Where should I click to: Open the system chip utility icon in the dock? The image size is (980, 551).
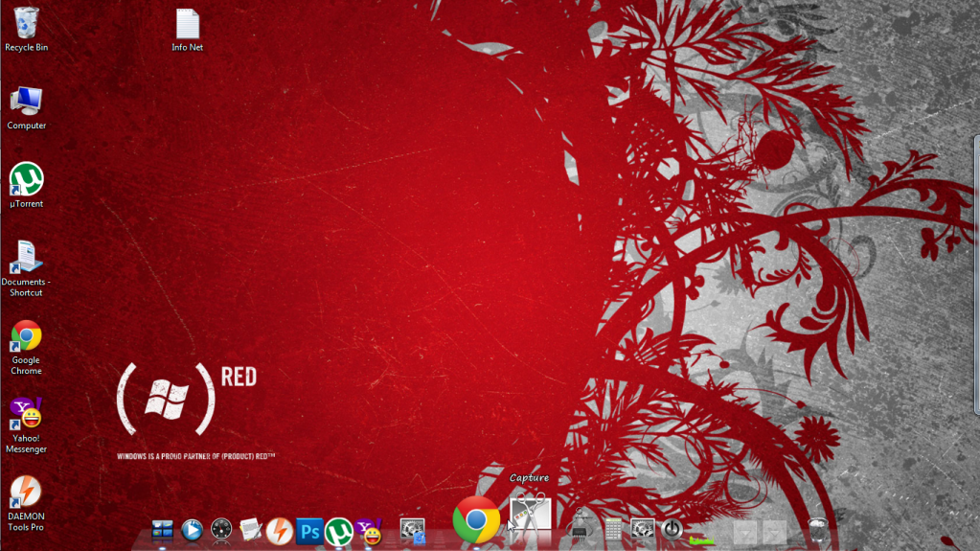[x=580, y=524]
